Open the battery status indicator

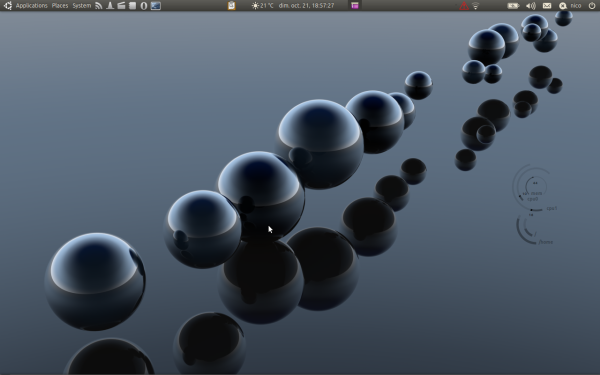[513, 6]
